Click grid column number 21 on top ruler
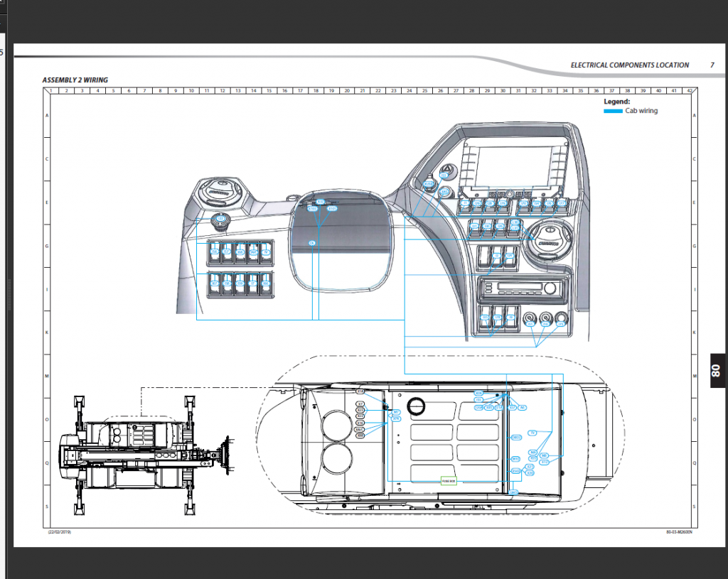The image size is (728, 579). coord(362,91)
